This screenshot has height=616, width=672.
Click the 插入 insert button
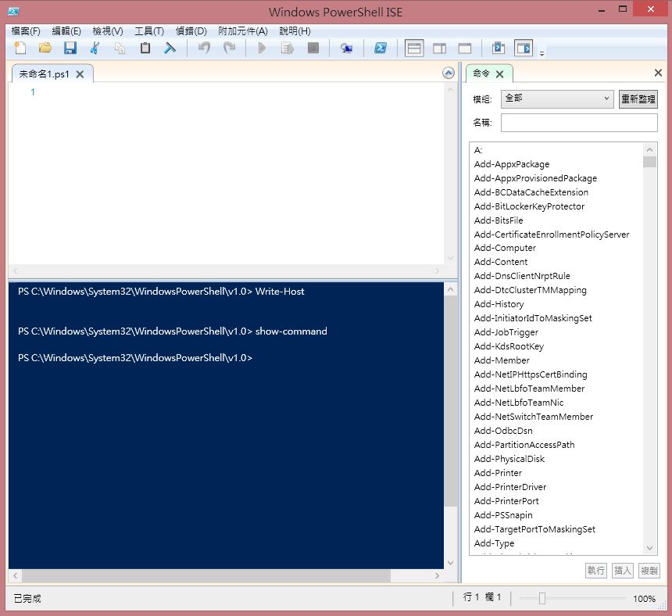(x=622, y=571)
